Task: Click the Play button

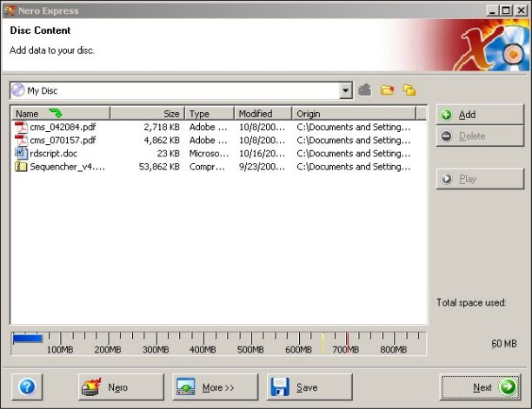Action: [480, 179]
